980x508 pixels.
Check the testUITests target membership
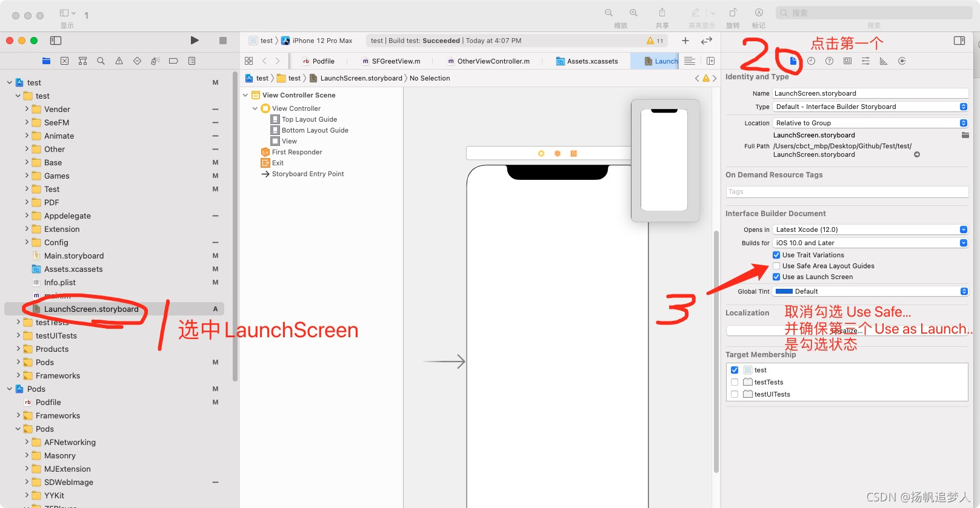pyautogui.click(x=735, y=394)
